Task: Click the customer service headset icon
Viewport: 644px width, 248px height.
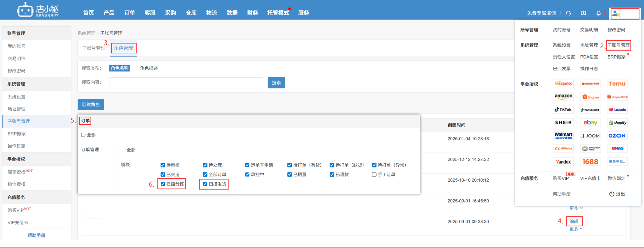Action: pyautogui.click(x=568, y=13)
